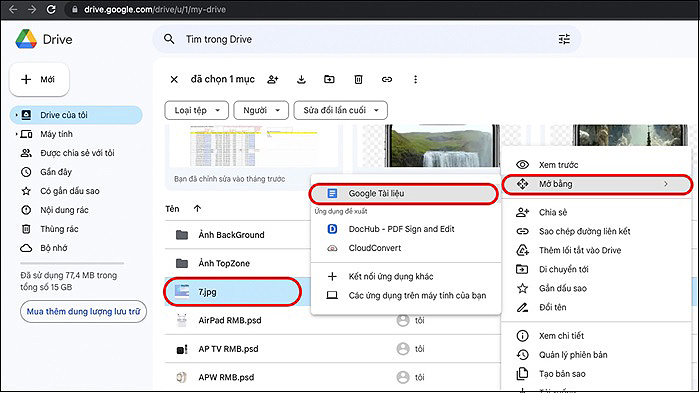The image size is (700, 393).
Task: Click the move-to-folder toolbar icon
Action: [x=329, y=79]
